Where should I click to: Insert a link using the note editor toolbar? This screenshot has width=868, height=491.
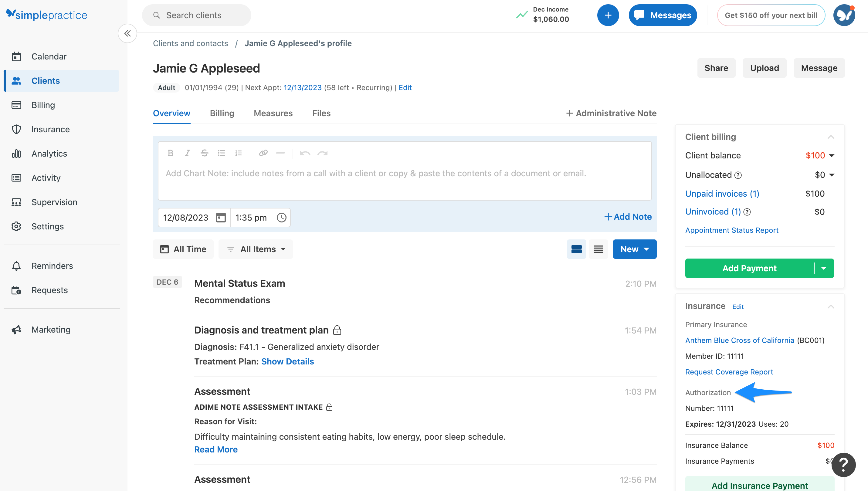click(263, 153)
